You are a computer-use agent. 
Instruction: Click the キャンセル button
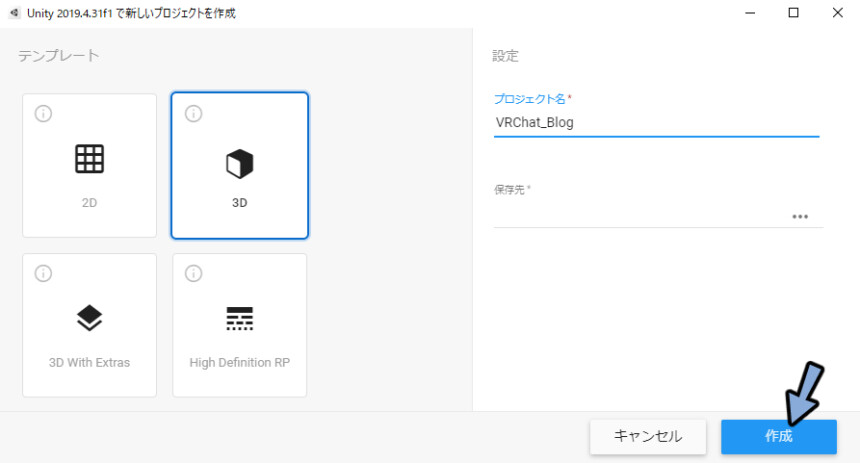tap(648, 437)
